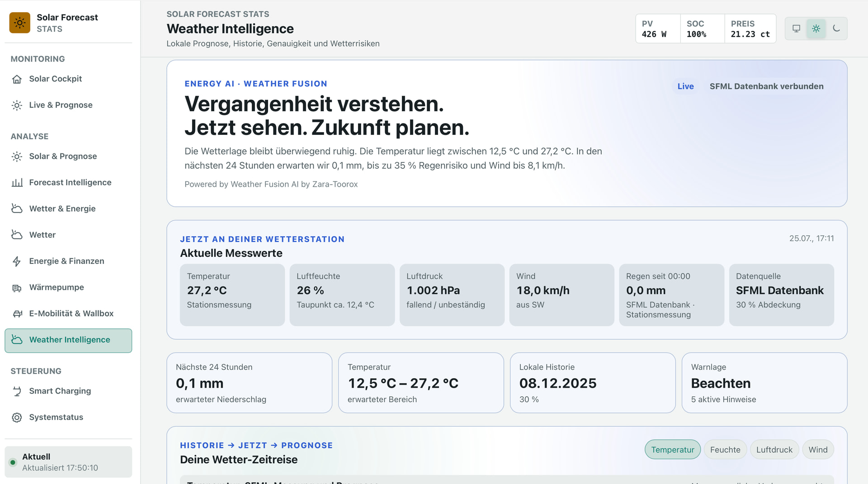Click the Weather Intelligence page heading

(230, 28)
